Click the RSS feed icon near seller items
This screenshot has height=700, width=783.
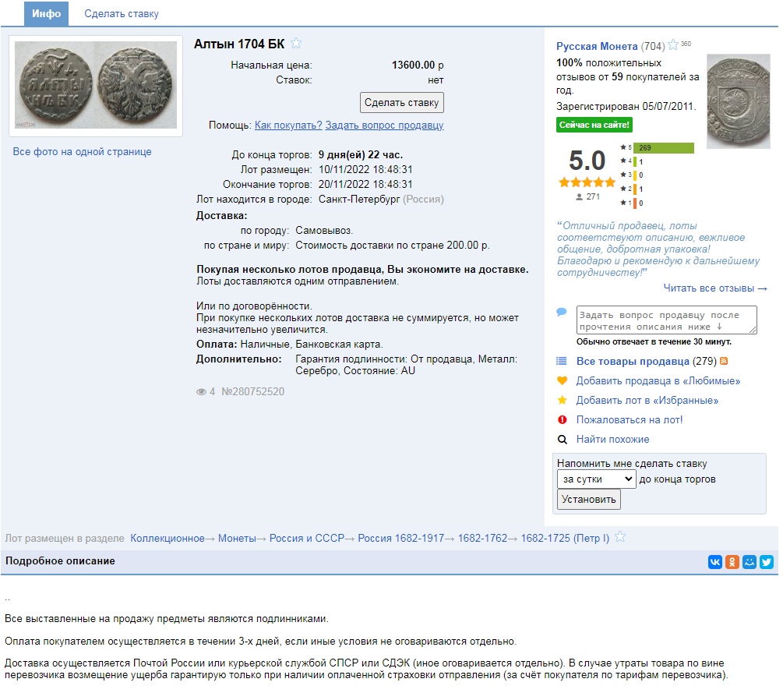pyautogui.click(x=724, y=362)
